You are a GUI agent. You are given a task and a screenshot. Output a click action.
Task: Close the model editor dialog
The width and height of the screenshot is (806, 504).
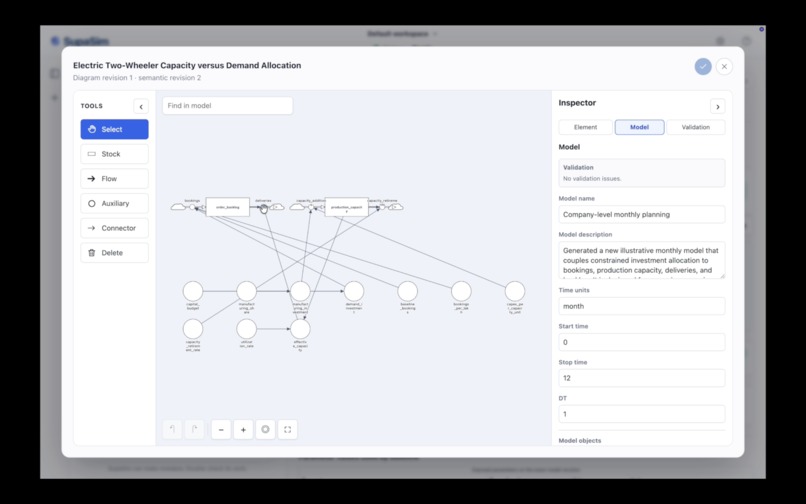click(724, 66)
